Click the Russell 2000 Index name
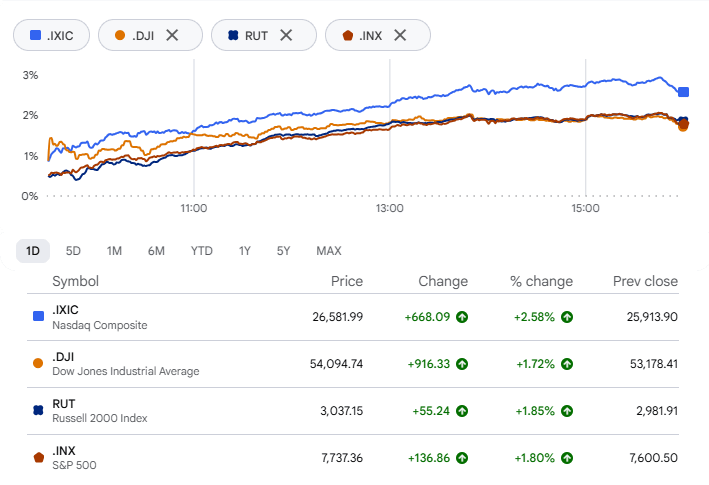Screen dimensions: 709x485 pos(99,419)
